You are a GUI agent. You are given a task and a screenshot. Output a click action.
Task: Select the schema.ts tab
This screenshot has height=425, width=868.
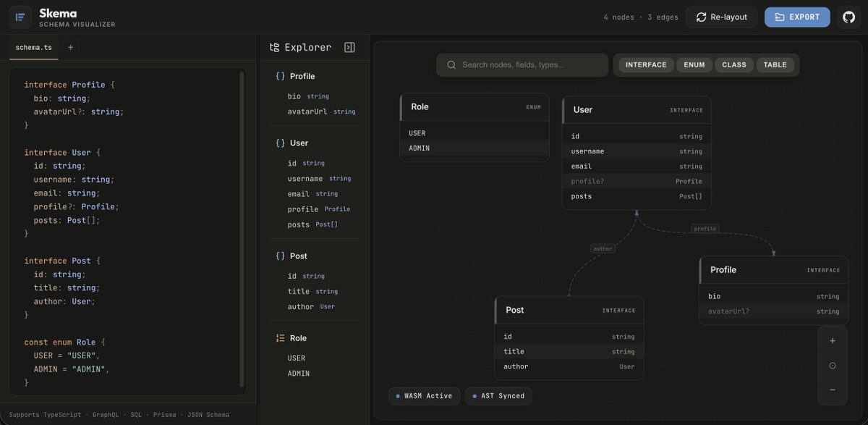35,47
